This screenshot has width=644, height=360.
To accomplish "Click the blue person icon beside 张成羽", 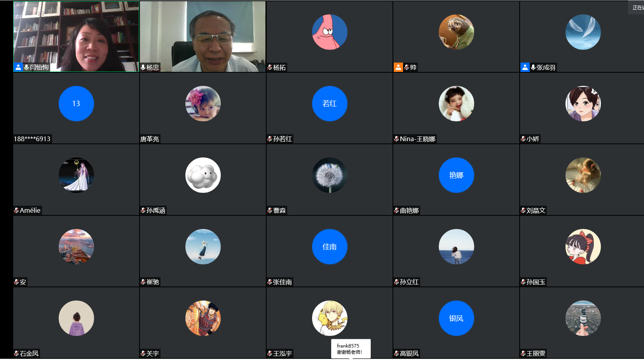I will click(525, 67).
